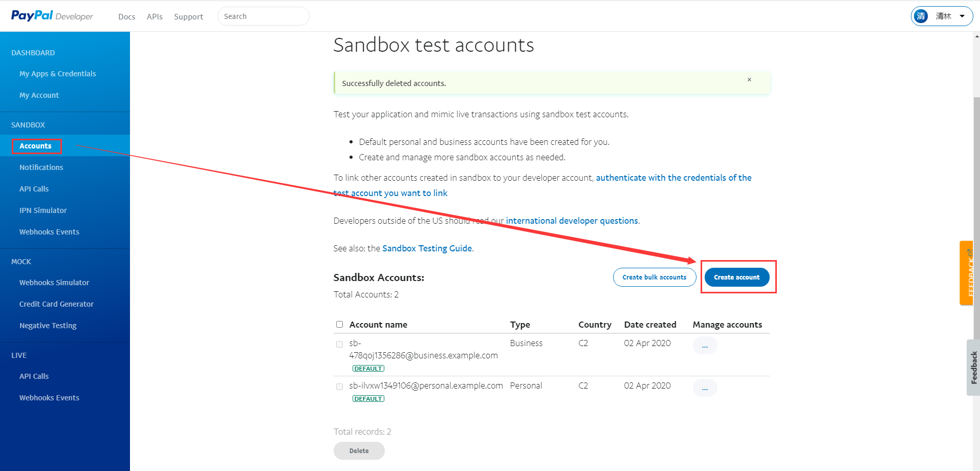
Task: Click the user name 清林
Action: pos(944,16)
